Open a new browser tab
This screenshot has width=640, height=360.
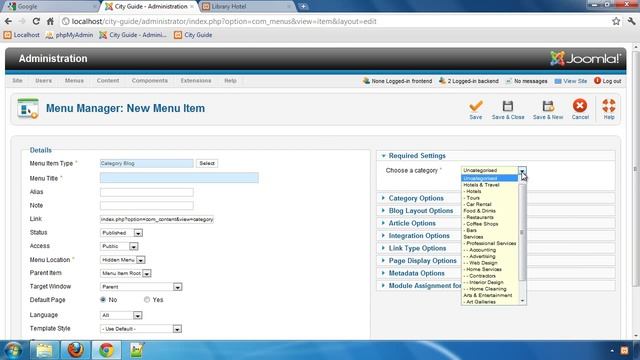303,7
